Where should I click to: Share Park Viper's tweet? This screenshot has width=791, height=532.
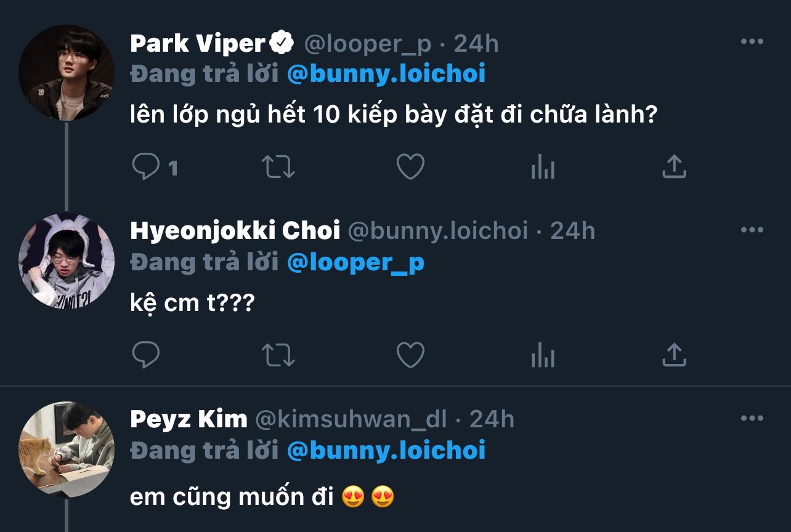point(674,167)
